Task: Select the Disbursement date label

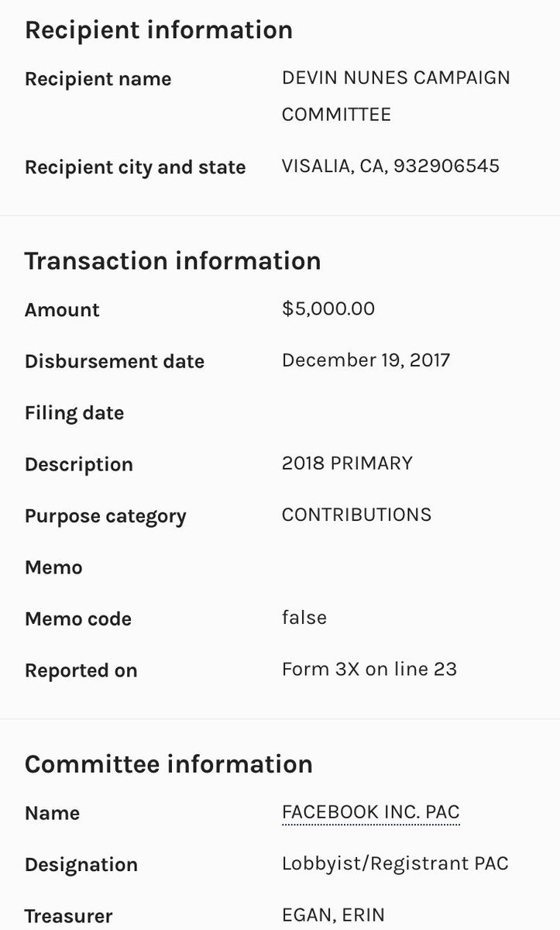Action: coord(115,362)
